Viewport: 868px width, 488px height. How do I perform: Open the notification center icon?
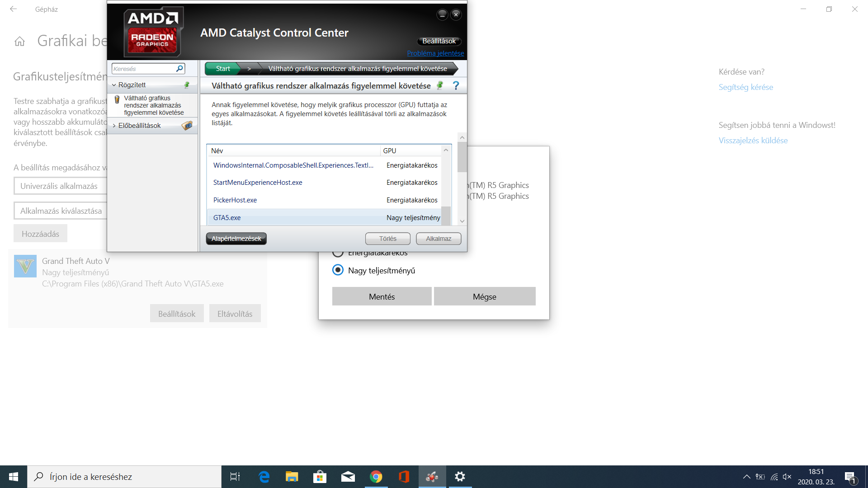pos(850,477)
